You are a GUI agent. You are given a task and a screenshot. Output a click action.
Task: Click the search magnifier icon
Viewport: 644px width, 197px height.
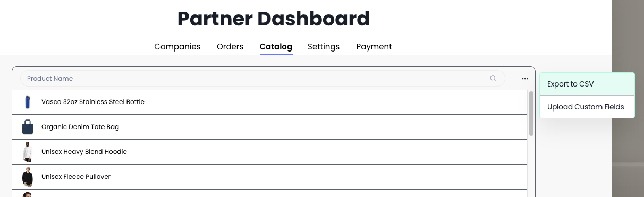[493, 79]
